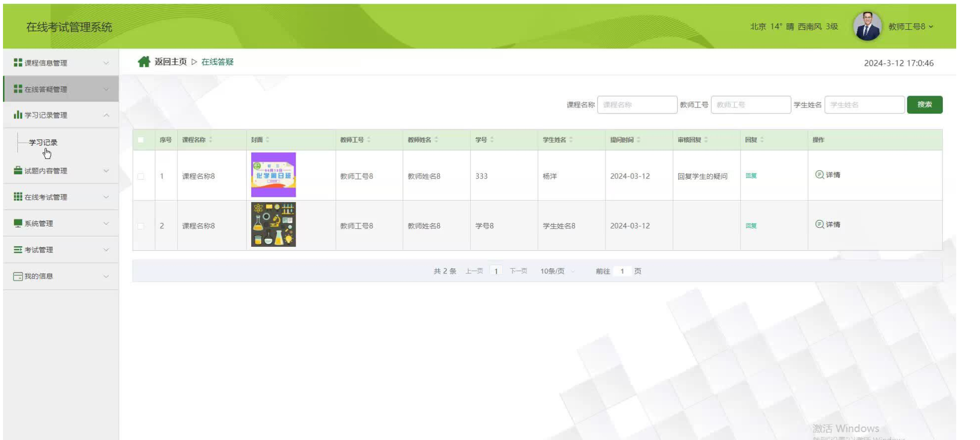Click the 系统管理 monitor icon
The width and height of the screenshot is (980, 440).
click(18, 223)
